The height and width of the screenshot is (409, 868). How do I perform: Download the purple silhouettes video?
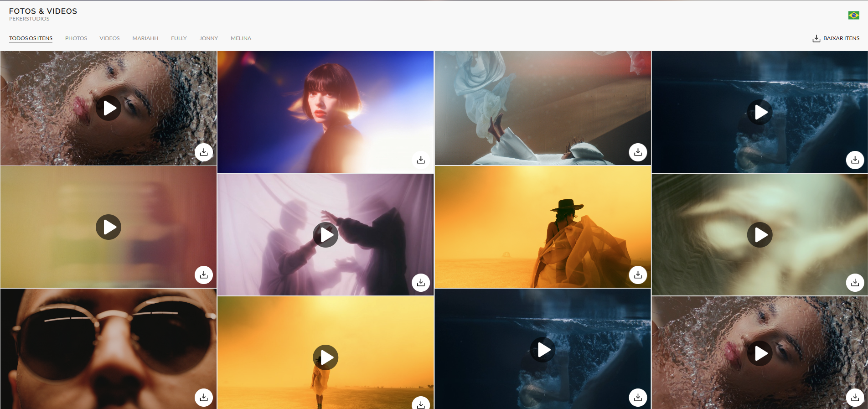pos(421,283)
